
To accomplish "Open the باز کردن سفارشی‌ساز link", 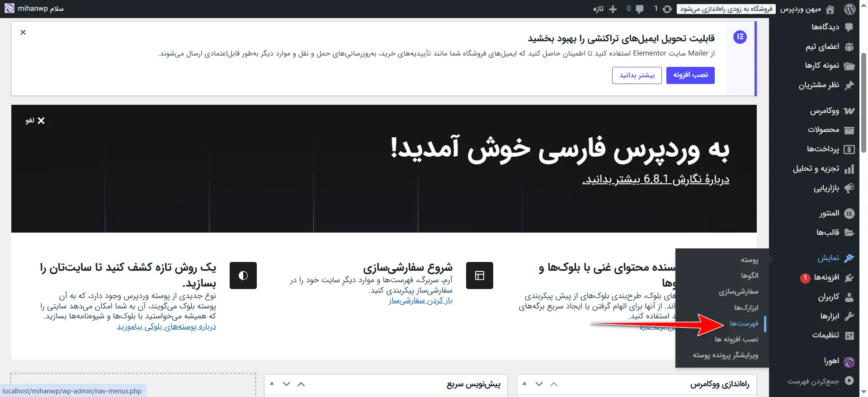I will pos(420,301).
